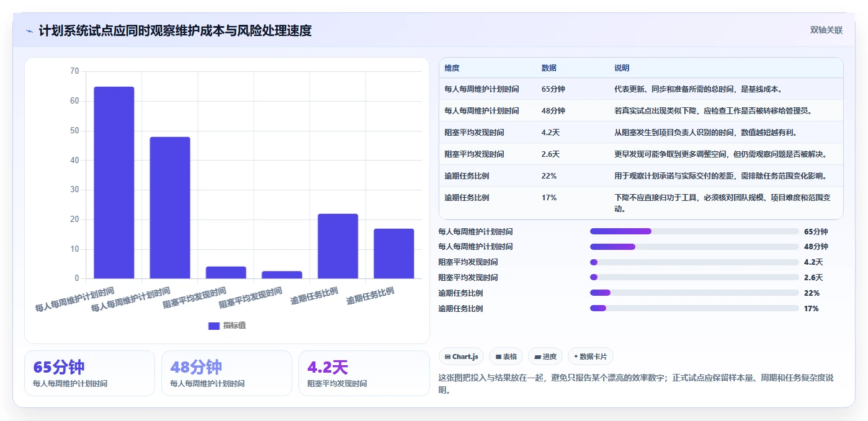This screenshot has height=421, width=868.
Task: Click the 阻塞平均发现时间 table row with 4.2天
Action: pyautogui.click(x=641, y=133)
